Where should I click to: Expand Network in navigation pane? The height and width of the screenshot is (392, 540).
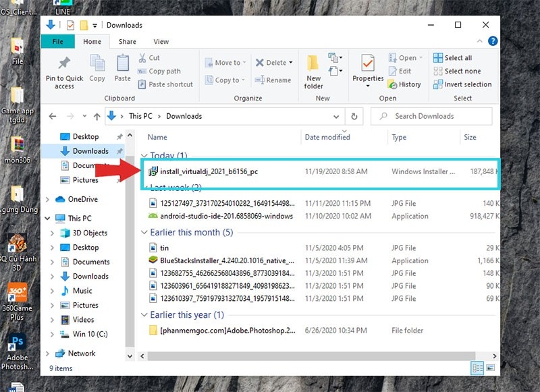[x=47, y=354]
